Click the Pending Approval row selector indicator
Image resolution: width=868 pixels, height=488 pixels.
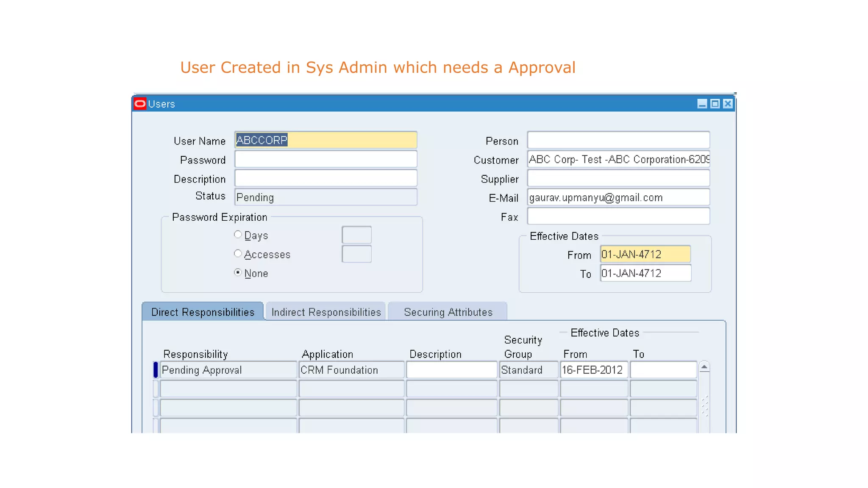click(x=156, y=370)
